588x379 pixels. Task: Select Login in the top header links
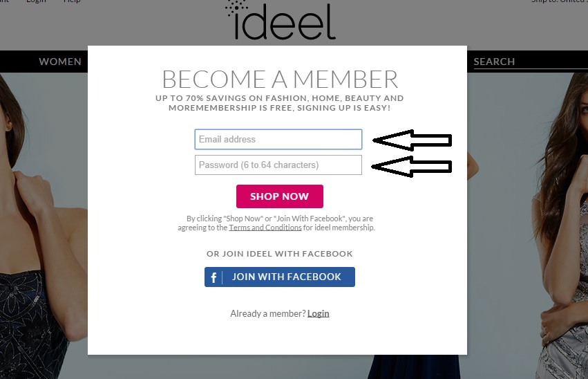(36, 1)
